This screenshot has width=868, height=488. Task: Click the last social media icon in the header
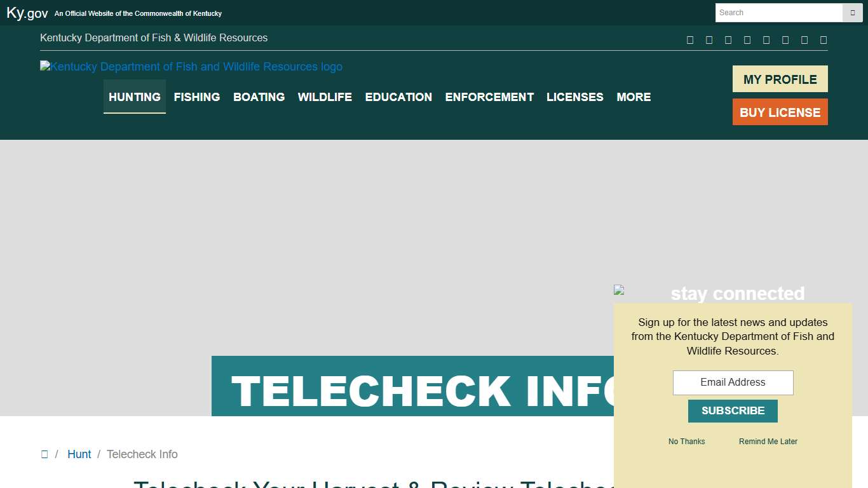pyautogui.click(x=824, y=39)
